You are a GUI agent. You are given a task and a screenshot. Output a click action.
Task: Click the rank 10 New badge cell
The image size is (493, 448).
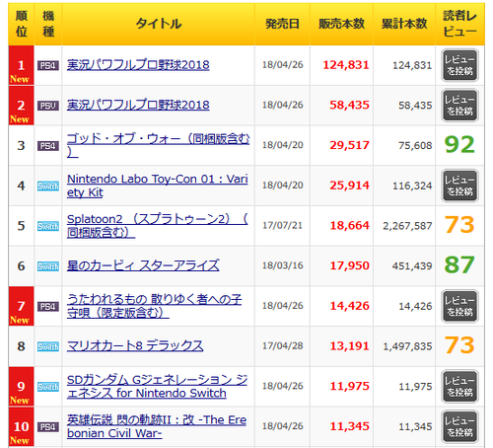pyautogui.click(x=21, y=426)
